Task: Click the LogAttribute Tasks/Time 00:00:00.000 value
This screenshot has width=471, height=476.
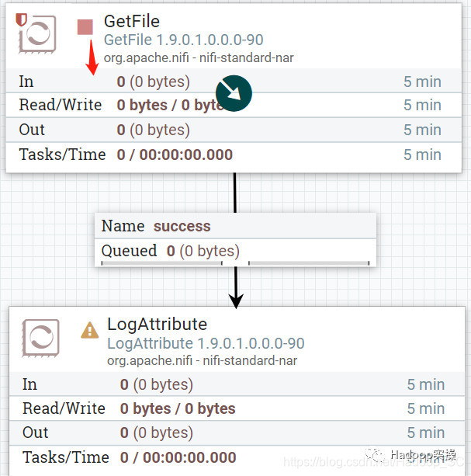Action: tap(178, 457)
